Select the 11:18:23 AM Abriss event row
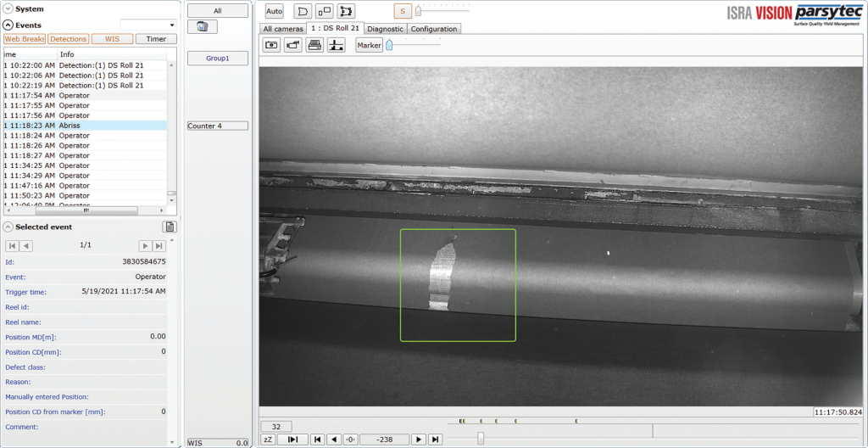The image size is (868, 448). (85, 126)
